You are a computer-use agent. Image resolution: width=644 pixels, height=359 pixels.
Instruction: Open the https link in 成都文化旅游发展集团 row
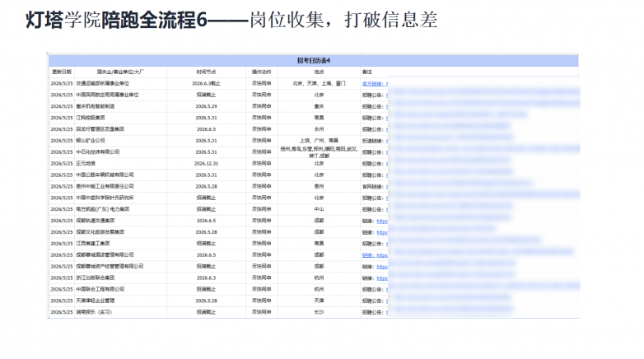(382, 232)
